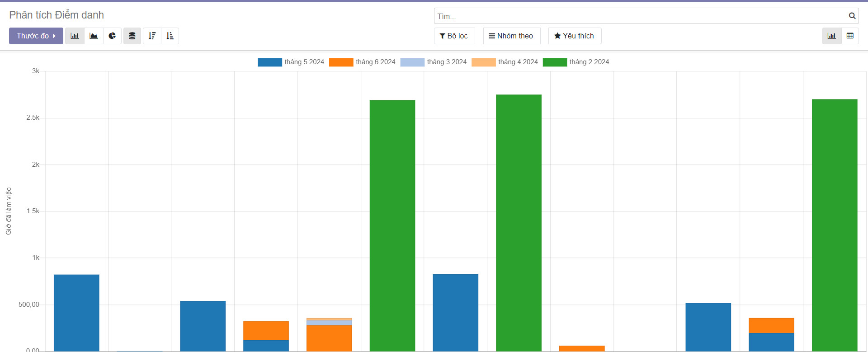Open the Bộ lọc filter menu
Viewport: 868px width, 352px height.
(x=454, y=36)
